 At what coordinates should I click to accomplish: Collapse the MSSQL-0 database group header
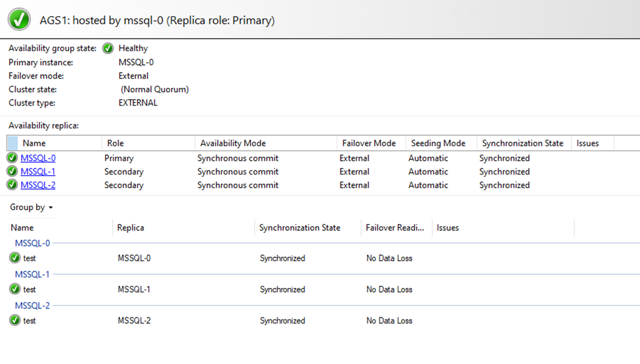tap(32, 243)
